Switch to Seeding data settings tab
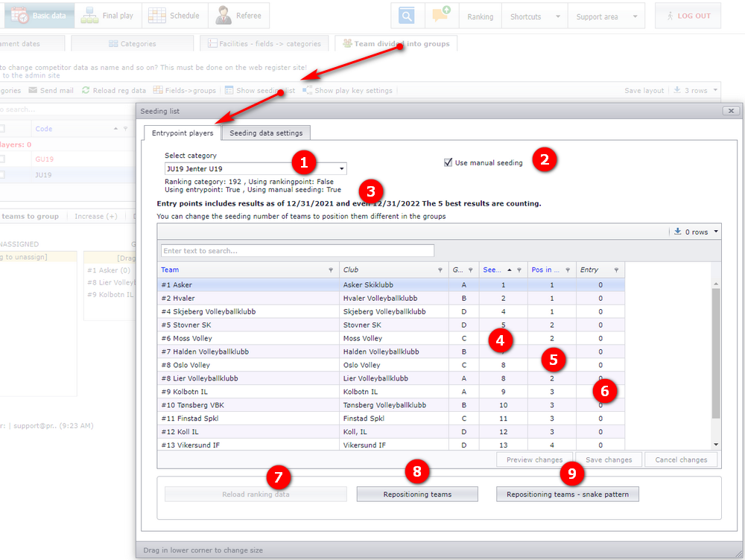 click(266, 133)
